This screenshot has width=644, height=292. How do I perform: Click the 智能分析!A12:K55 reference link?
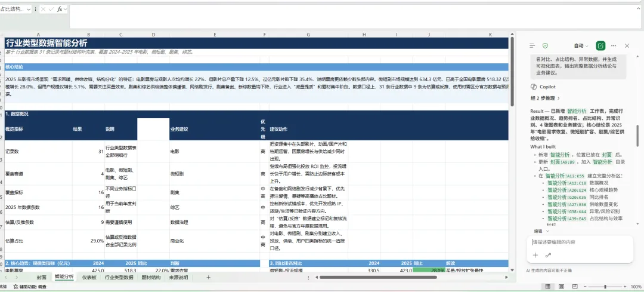pyautogui.click(x=565, y=176)
